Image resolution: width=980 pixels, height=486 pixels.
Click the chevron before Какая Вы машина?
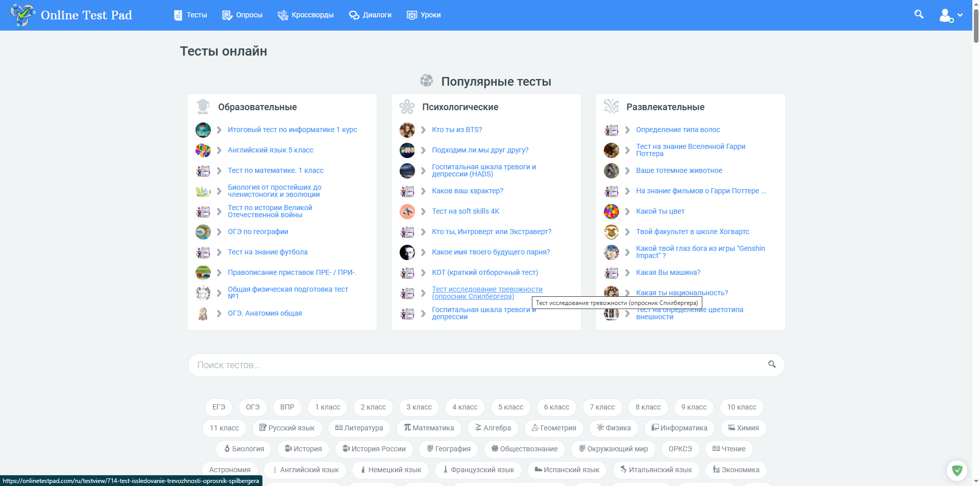[x=627, y=273]
